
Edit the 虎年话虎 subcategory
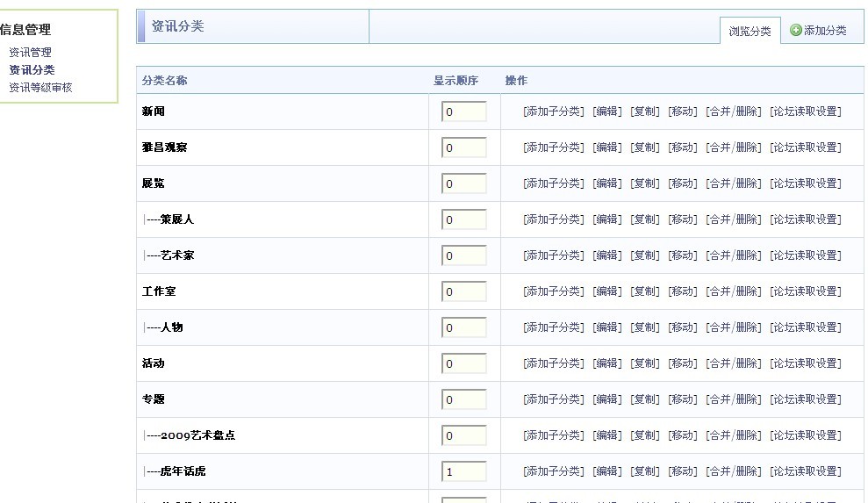tap(607, 471)
